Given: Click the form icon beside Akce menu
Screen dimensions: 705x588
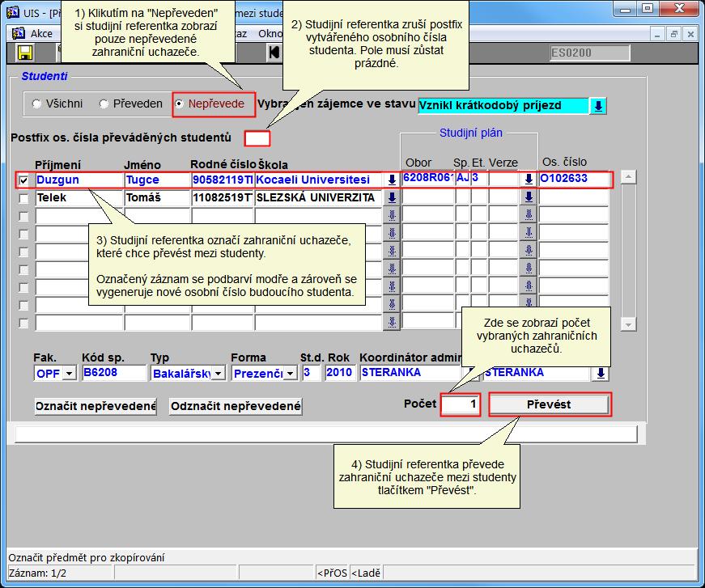Looking at the screenshot, I should tap(19, 33).
